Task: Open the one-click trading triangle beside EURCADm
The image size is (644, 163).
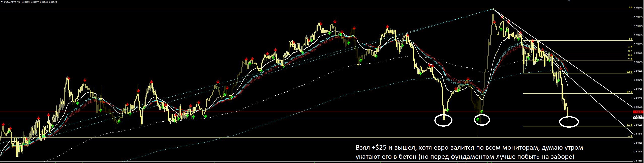Action: click(x=1, y=2)
